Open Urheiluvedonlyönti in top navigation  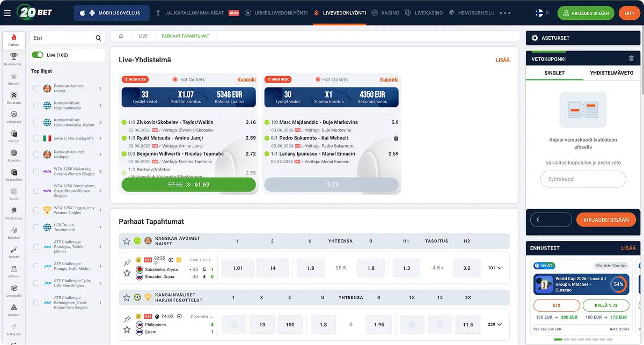coord(276,13)
